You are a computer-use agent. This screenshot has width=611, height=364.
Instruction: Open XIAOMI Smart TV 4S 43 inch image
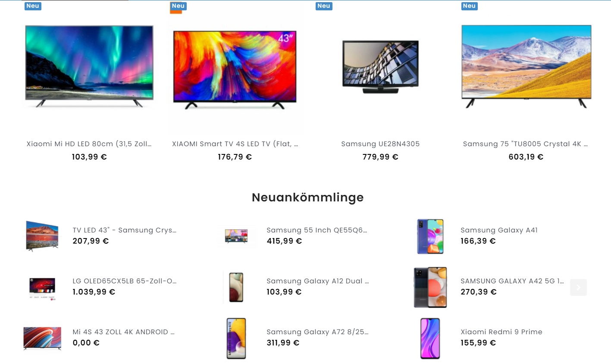[235, 69]
